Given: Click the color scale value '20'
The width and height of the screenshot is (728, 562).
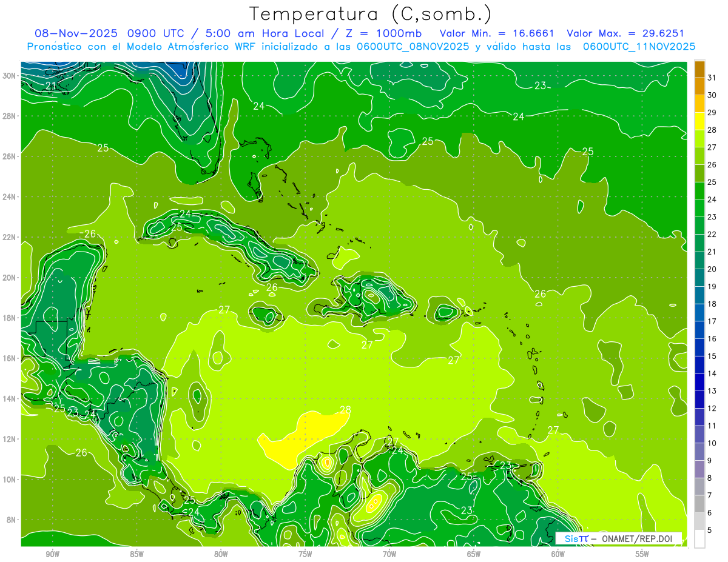Looking at the screenshot, I should [x=712, y=269].
